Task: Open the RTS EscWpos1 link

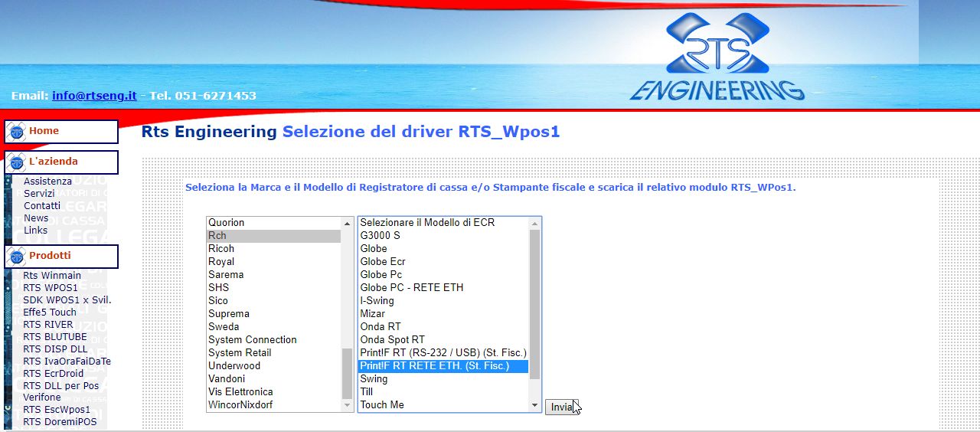Action: 57,410
